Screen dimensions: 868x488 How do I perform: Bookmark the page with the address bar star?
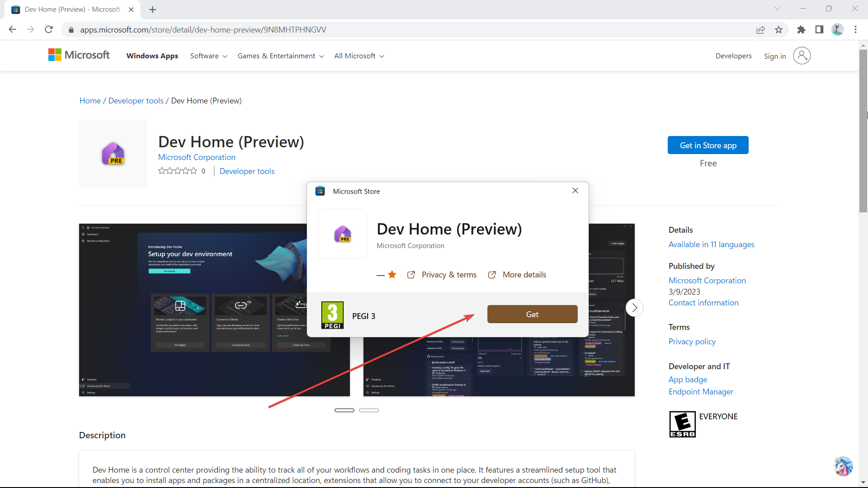pos(778,29)
